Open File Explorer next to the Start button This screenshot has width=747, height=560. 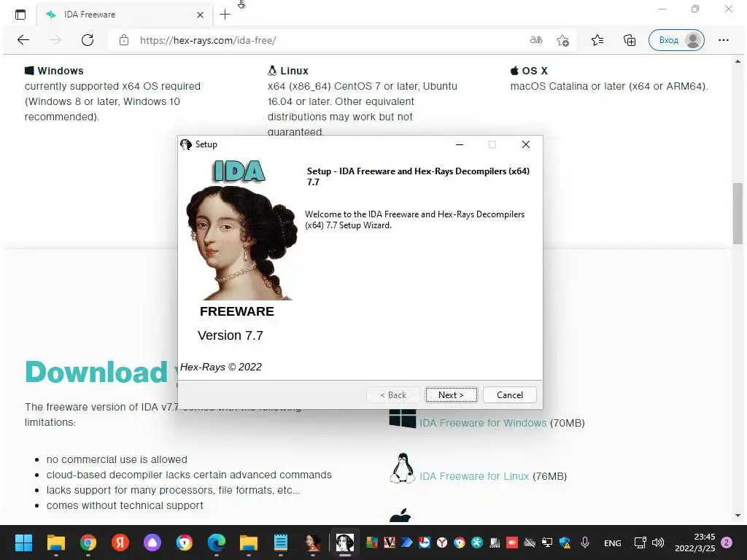click(55, 542)
